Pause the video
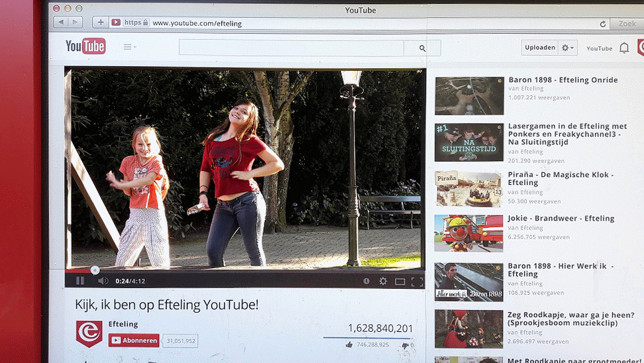The height and width of the screenshot is (363, 644). 80,281
